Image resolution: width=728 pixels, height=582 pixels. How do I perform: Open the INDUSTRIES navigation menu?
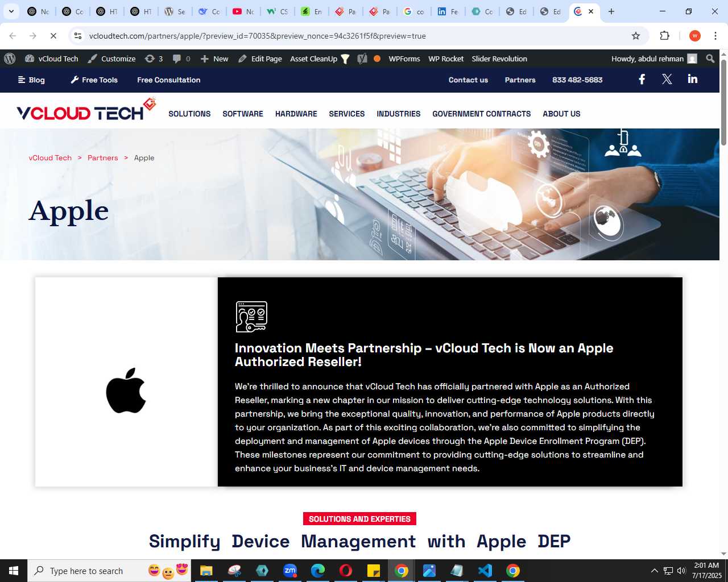[399, 114]
